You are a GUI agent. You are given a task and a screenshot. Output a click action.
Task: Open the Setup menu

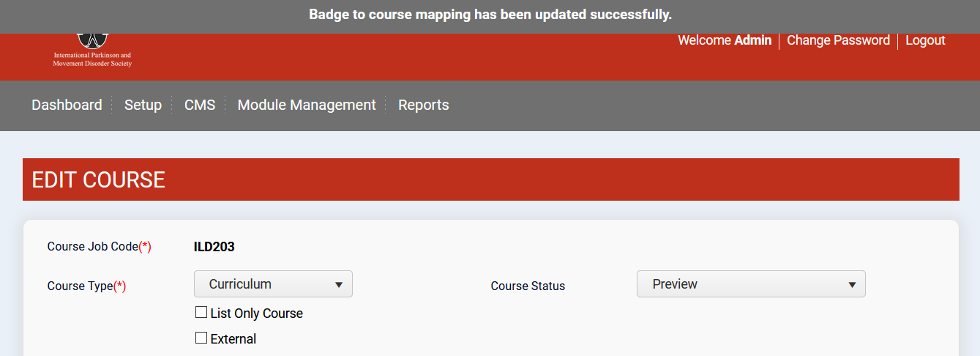coord(143,105)
